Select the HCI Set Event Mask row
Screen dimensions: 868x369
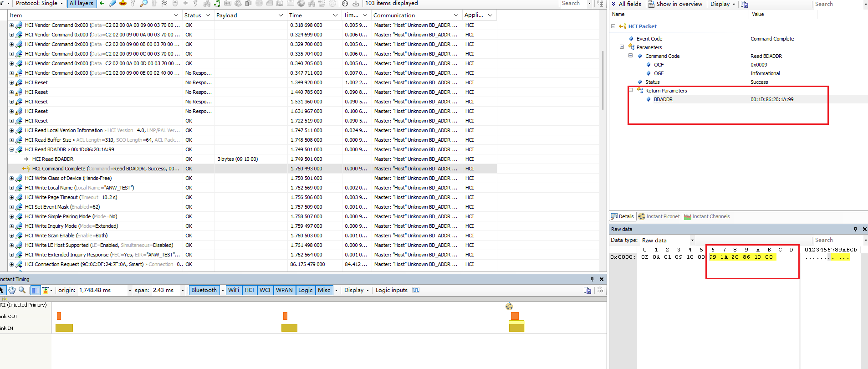click(252, 207)
